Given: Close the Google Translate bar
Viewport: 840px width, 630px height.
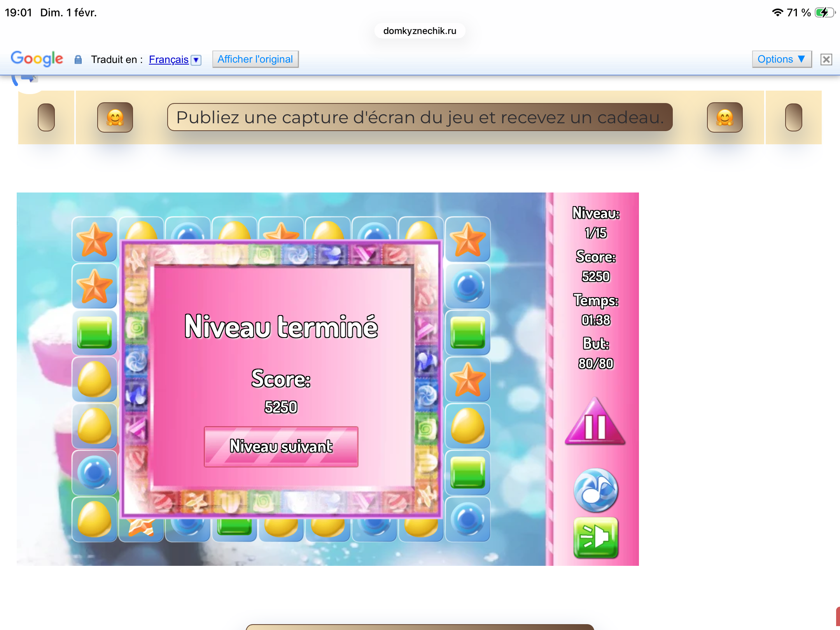Looking at the screenshot, I should point(826,59).
